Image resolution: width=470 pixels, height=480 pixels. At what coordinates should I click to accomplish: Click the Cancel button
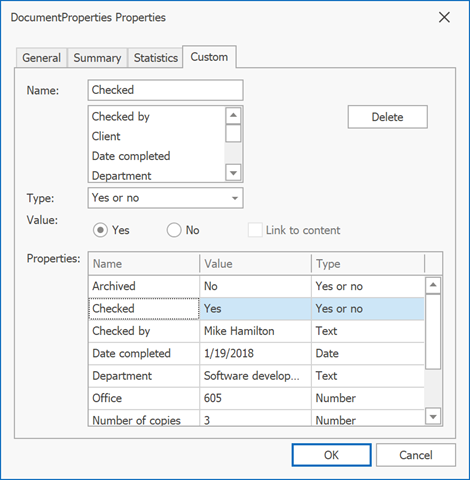click(x=416, y=455)
